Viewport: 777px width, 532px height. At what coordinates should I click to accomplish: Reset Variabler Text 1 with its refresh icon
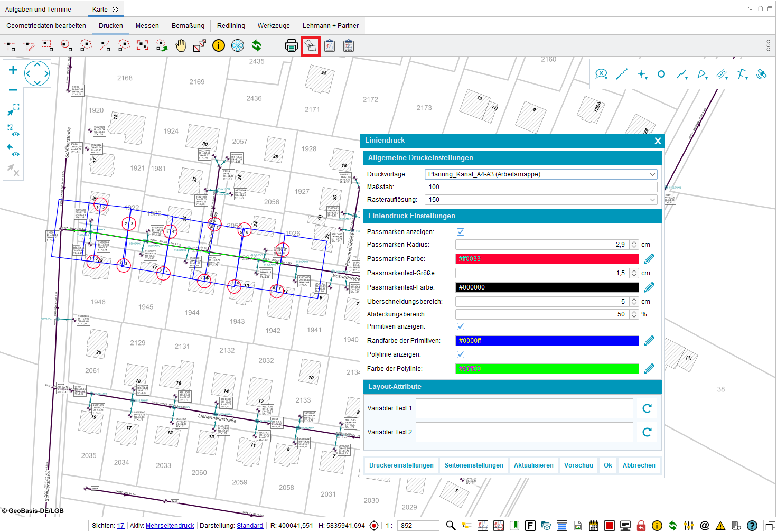pos(647,408)
